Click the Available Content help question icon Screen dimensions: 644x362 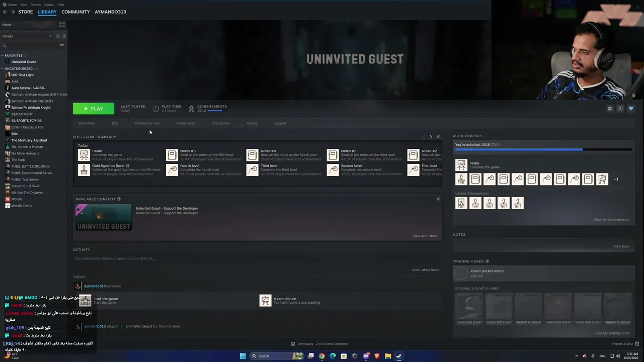coord(119,199)
